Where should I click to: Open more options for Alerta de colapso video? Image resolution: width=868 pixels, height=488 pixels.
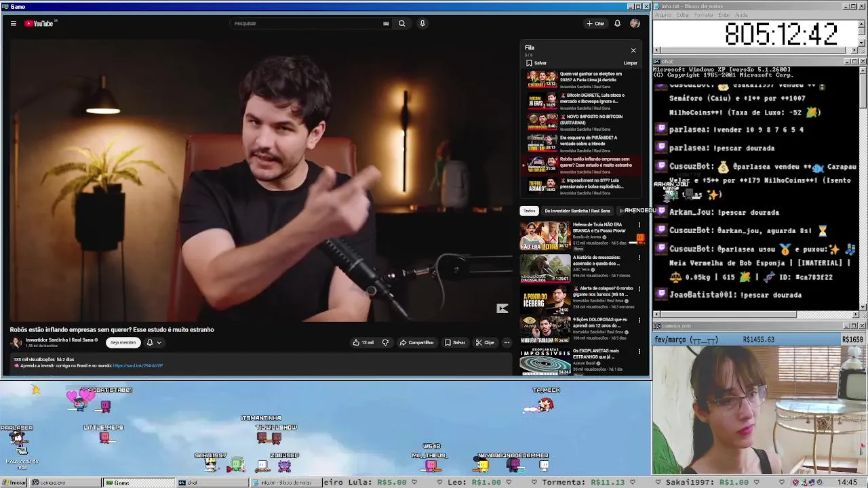pos(639,289)
